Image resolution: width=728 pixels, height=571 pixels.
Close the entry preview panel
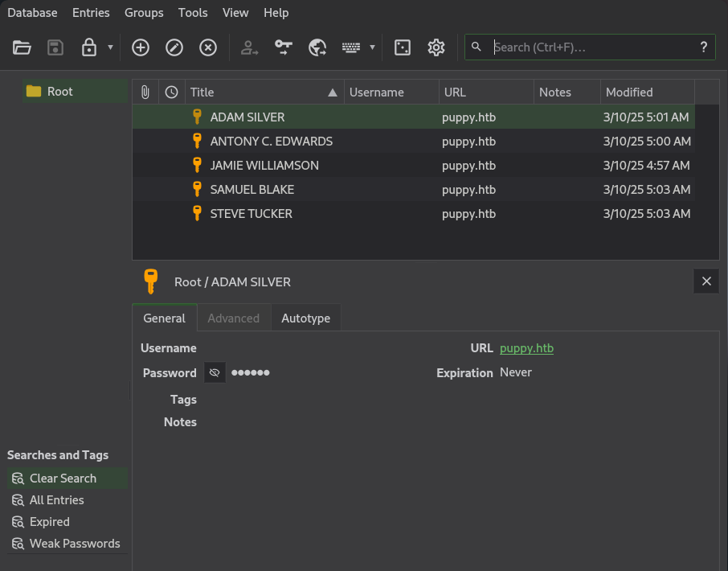point(706,281)
